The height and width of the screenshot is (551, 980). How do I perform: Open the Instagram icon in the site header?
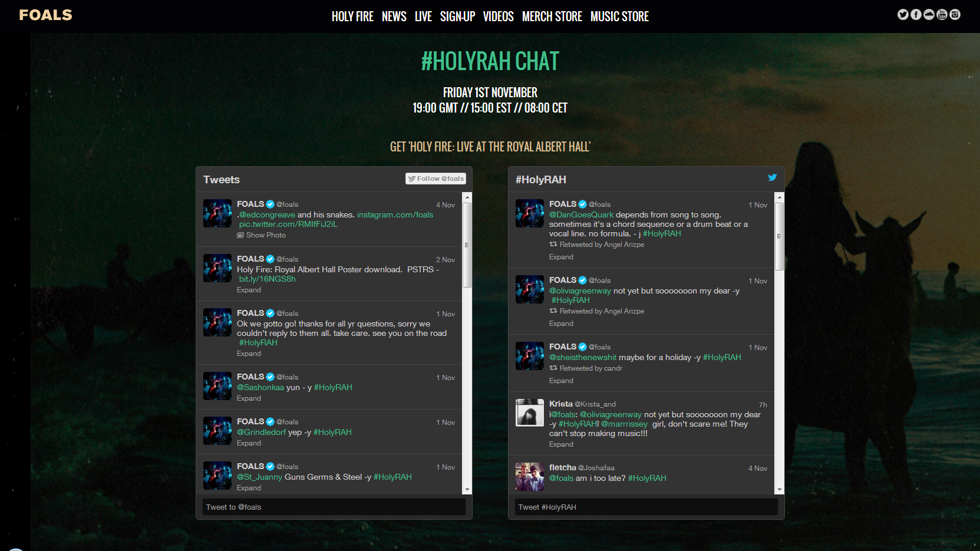click(x=955, y=15)
